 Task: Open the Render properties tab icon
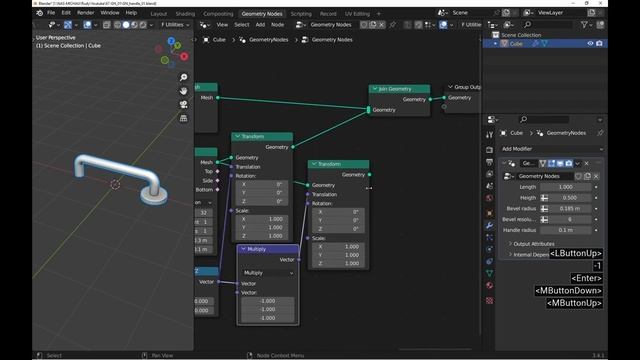(x=489, y=150)
